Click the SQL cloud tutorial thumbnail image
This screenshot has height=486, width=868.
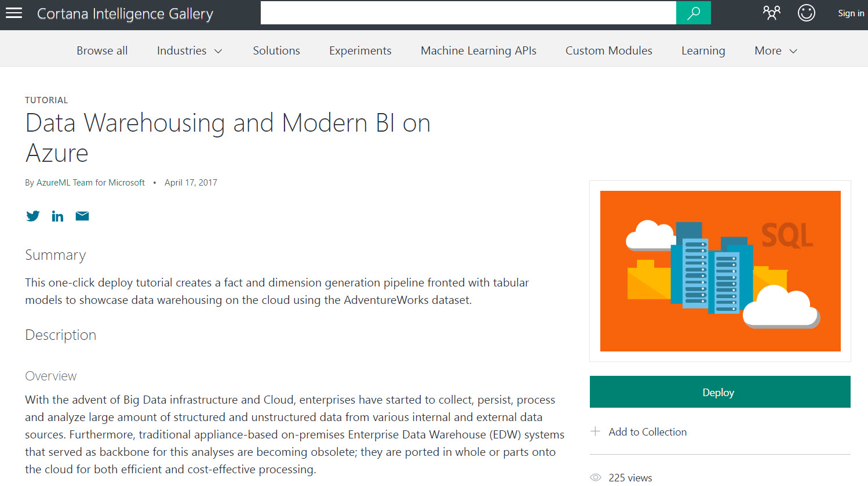point(720,271)
